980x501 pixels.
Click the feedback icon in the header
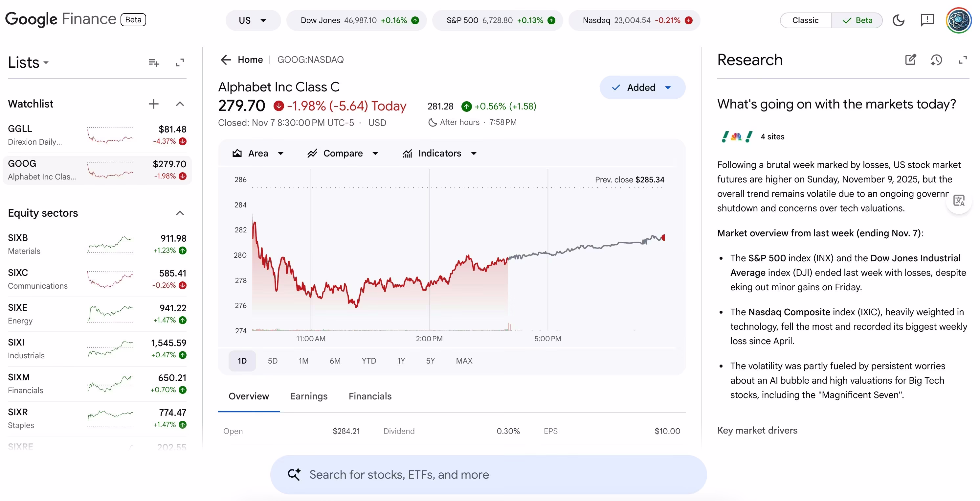(x=927, y=20)
